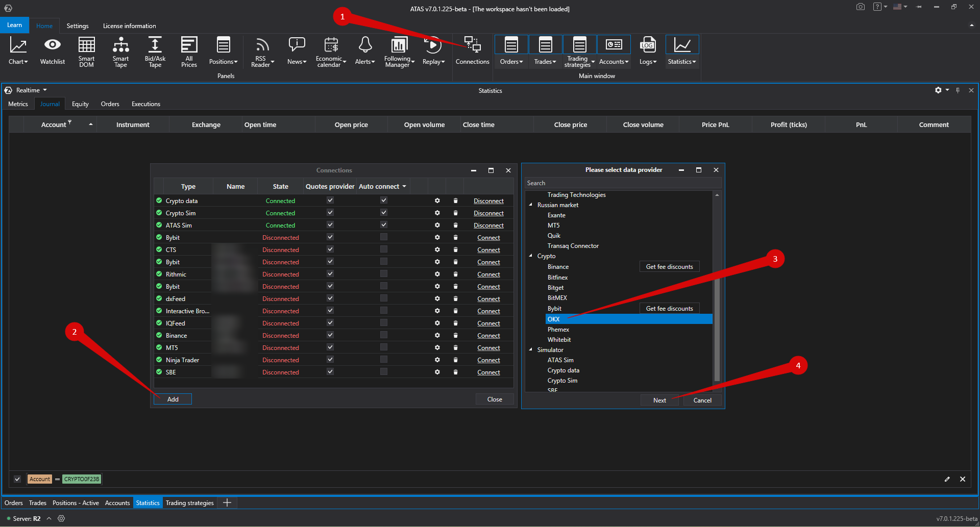The width and height of the screenshot is (980, 527).
Task: Toggle Quotes provider checkbox for Binance
Action: [x=330, y=335]
